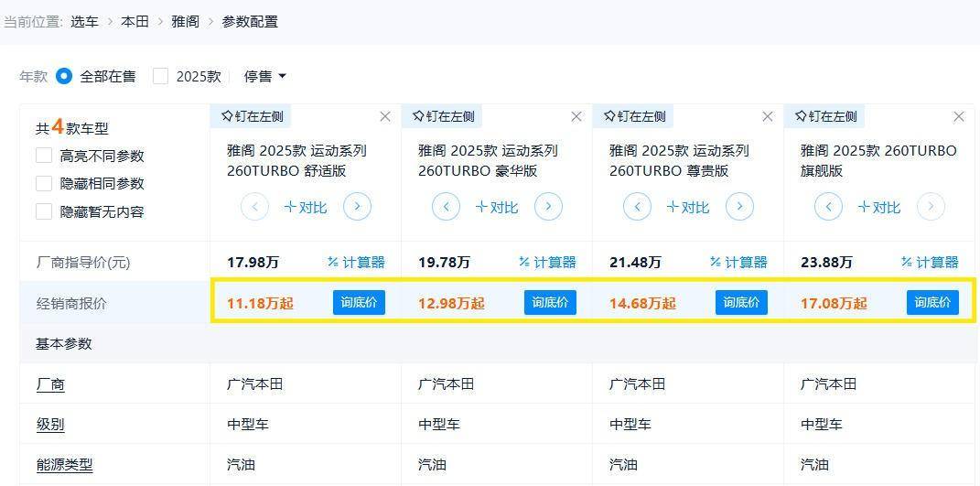This screenshot has height=486, width=980.
Task: Remove the 豪华版 column with its X
Action: coord(576,116)
